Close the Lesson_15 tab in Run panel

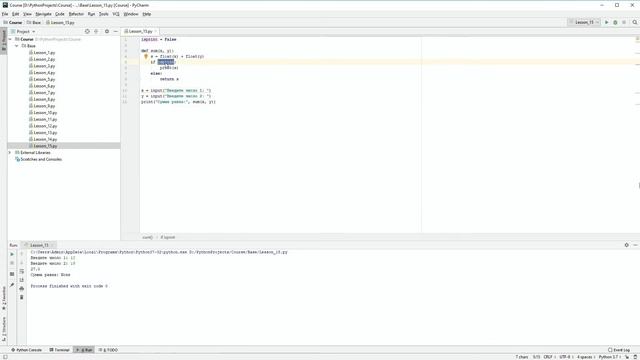pyautogui.click(x=53, y=245)
